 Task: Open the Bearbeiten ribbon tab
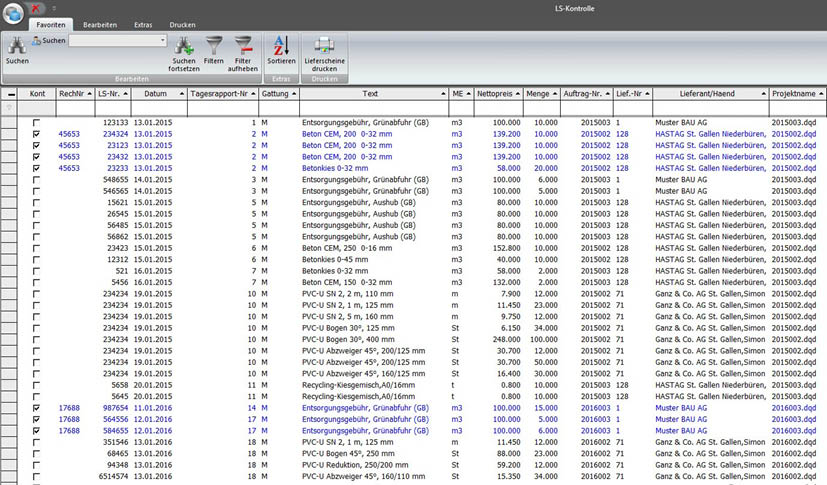(100, 25)
